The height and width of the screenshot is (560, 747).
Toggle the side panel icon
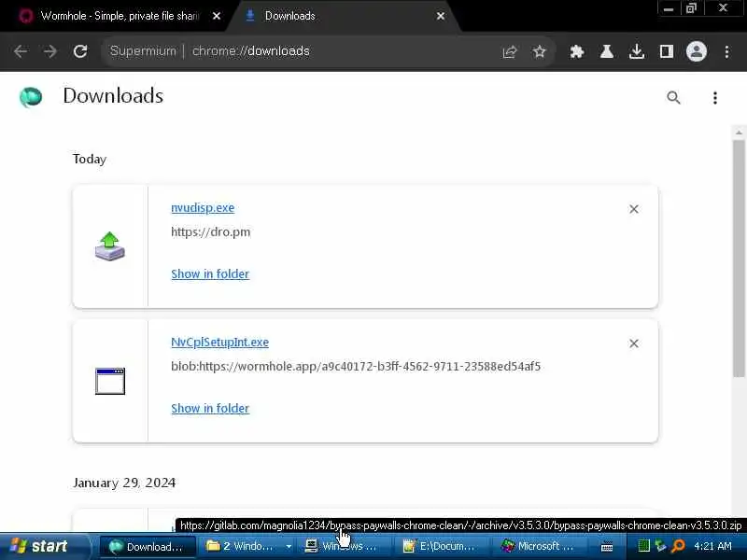coord(666,51)
